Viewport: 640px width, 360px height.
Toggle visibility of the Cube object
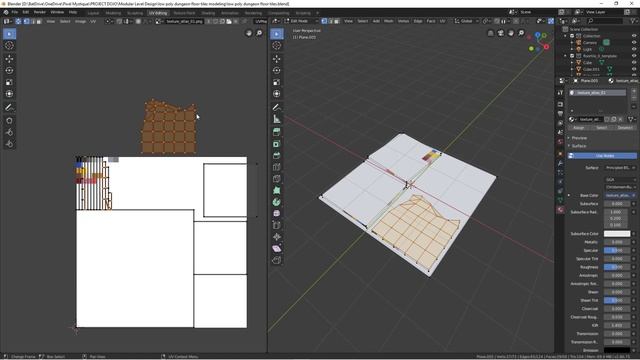pos(634,62)
